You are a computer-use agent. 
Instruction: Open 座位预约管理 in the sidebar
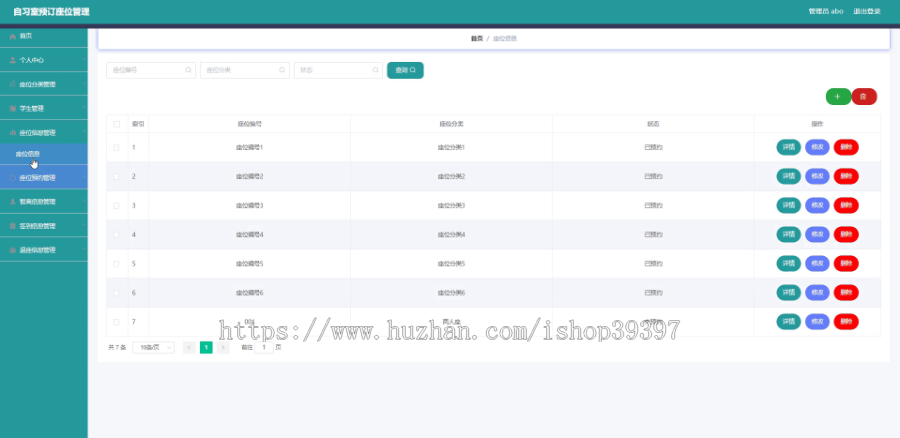(44, 178)
